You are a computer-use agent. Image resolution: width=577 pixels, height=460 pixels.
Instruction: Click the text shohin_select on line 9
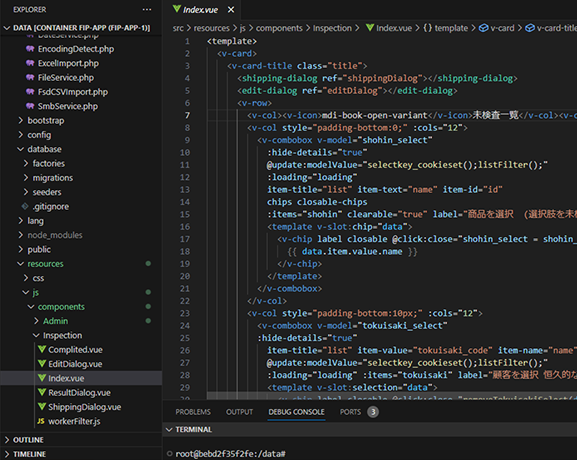coord(395,140)
